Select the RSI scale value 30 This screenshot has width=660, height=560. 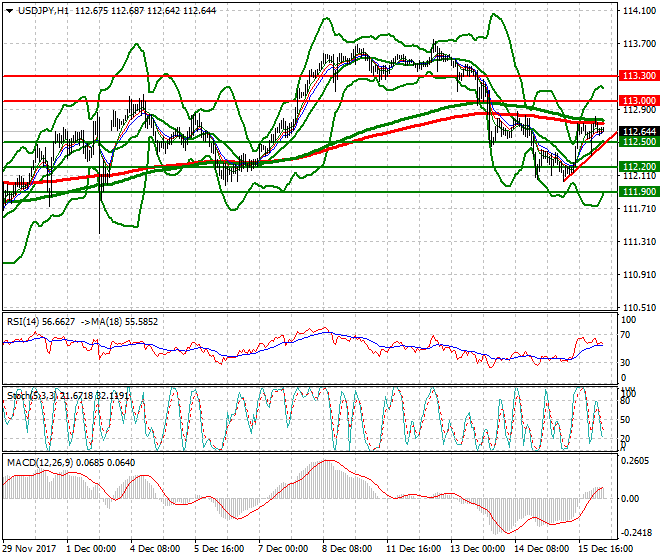pyautogui.click(x=625, y=363)
